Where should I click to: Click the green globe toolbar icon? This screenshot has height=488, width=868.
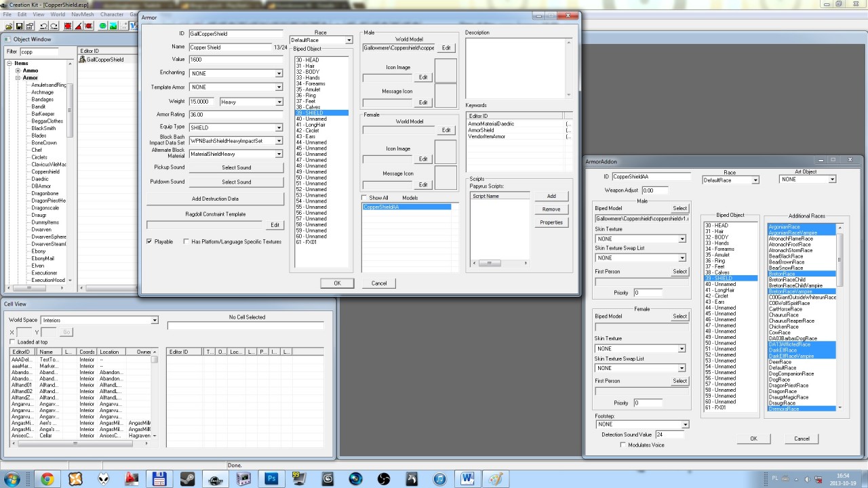[x=103, y=26]
